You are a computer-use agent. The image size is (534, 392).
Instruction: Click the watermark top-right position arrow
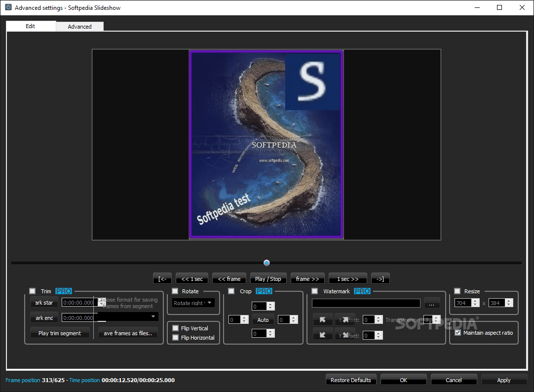tap(344, 319)
